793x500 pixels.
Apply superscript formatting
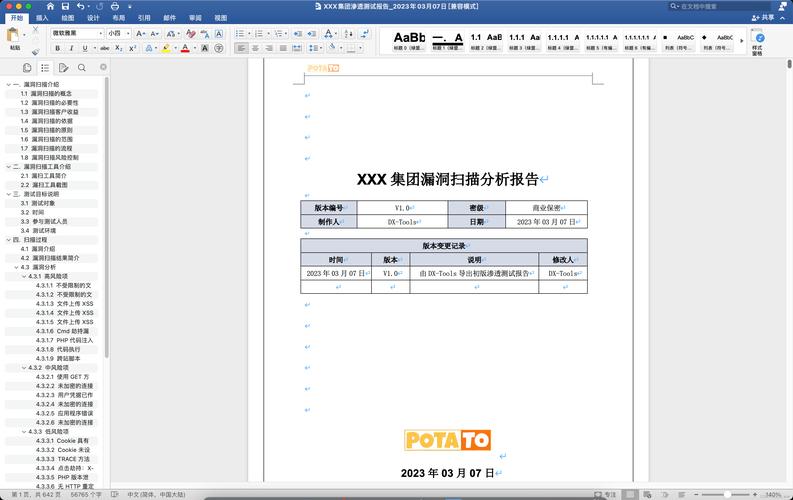pyautogui.click(x=133, y=48)
